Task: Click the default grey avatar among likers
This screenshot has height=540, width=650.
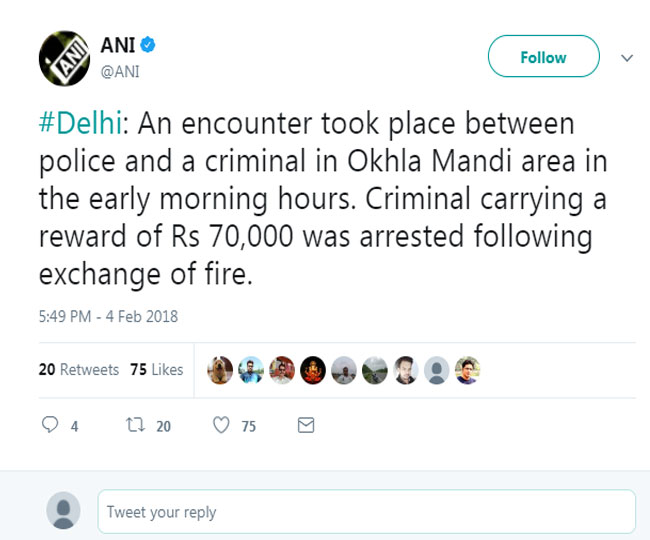Action: 437,370
